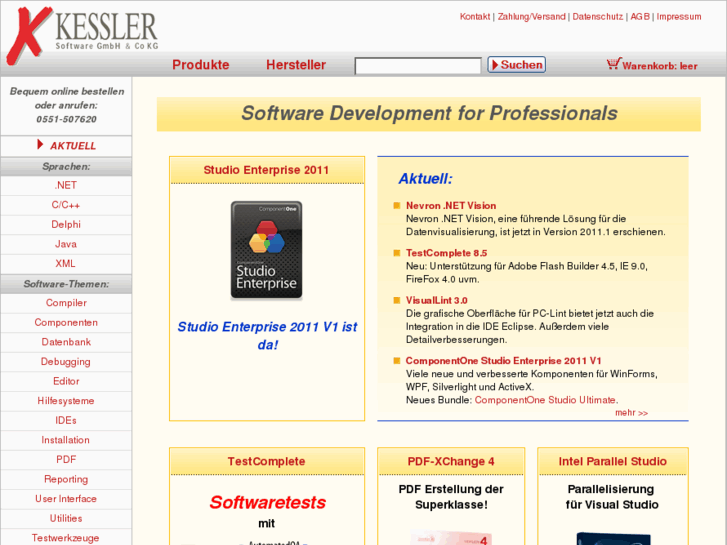Image resolution: width=727 pixels, height=545 pixels.
Task: Click 'Software Development for Professionals' banner
Action: 429,114
